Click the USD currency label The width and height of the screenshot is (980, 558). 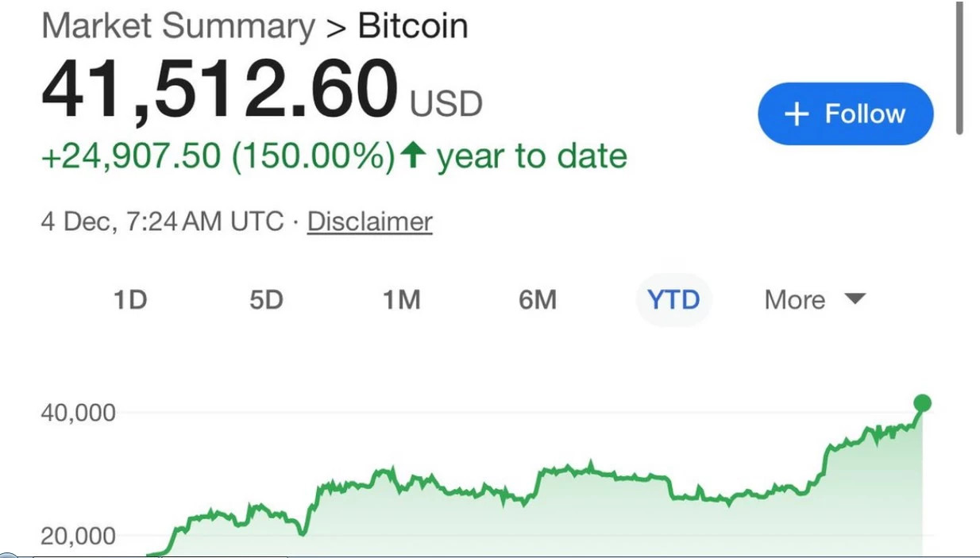(x=446, y=104)
